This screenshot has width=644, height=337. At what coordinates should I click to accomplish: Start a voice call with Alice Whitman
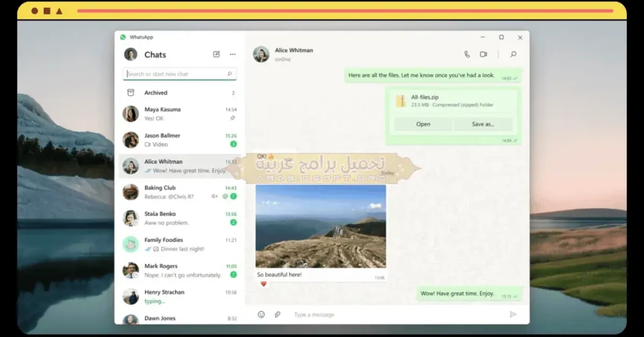click(x=467, y=54)
